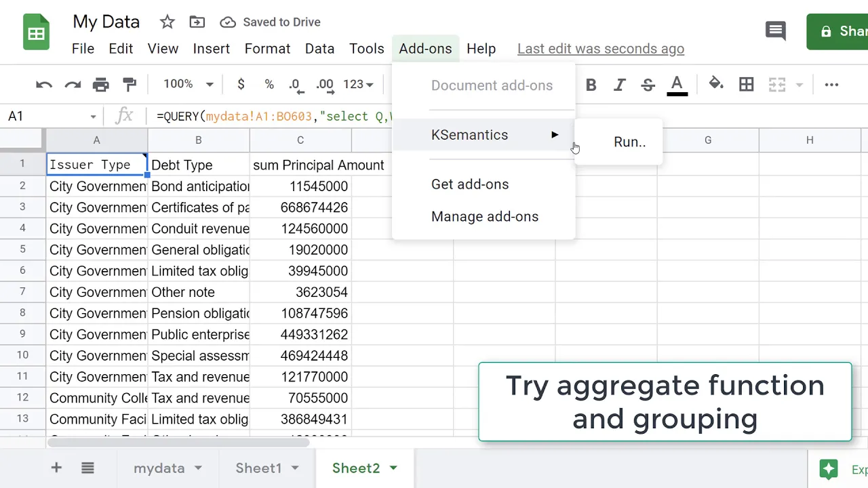Click the move to folder icon
Viewport: 868px width, 488px height.
(197, 22)
